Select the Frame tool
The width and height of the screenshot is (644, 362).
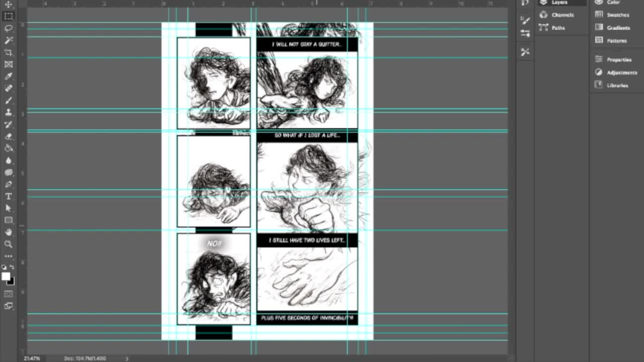point(9,64)
